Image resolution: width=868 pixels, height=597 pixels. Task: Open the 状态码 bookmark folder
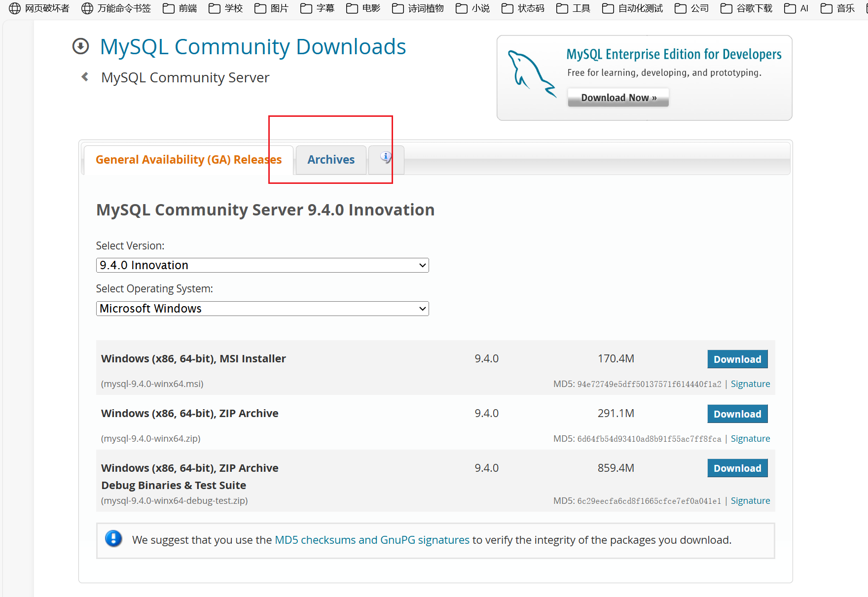(523, 8)
